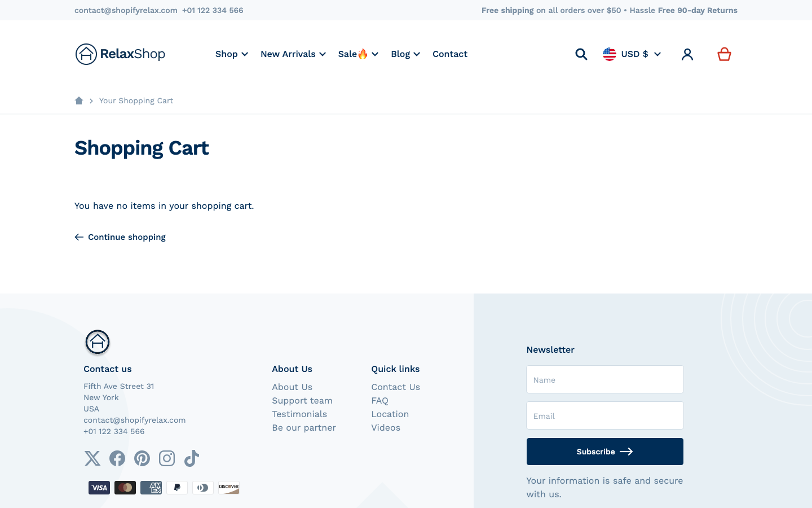Click the RelaxShop logo in header
This screenshot has height=508, width=812.
[120, 54]
